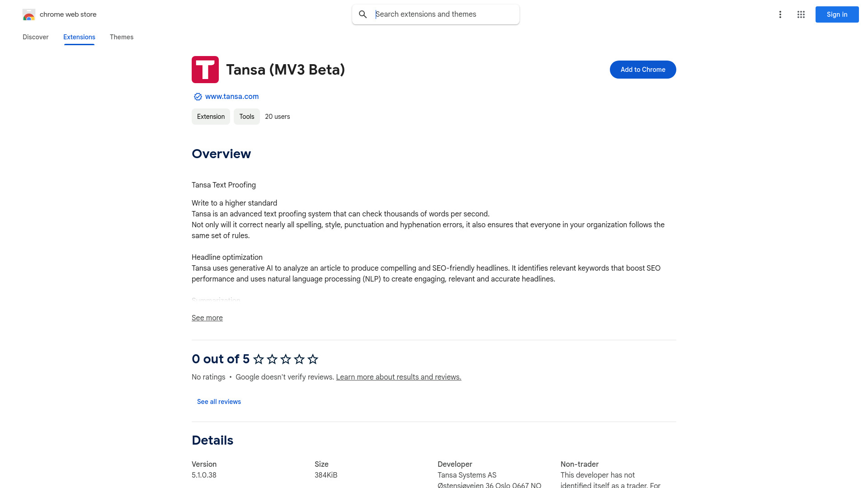Click the 'Tools' category tag toggle
The width and height of the screenshot is (868, 488).
[x=247, y=116]
